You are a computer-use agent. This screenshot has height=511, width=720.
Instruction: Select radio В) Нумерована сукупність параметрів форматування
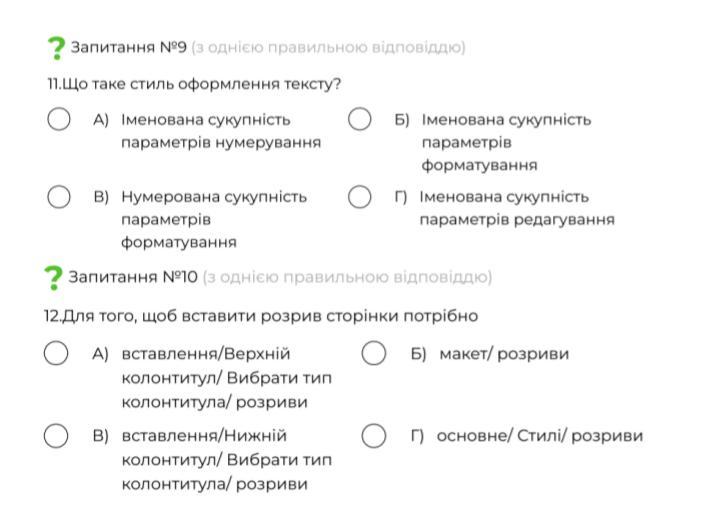point(59,197)
